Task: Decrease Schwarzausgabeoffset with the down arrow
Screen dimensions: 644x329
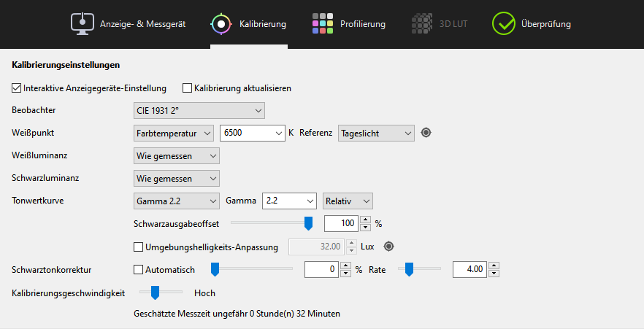Action: 365,228
